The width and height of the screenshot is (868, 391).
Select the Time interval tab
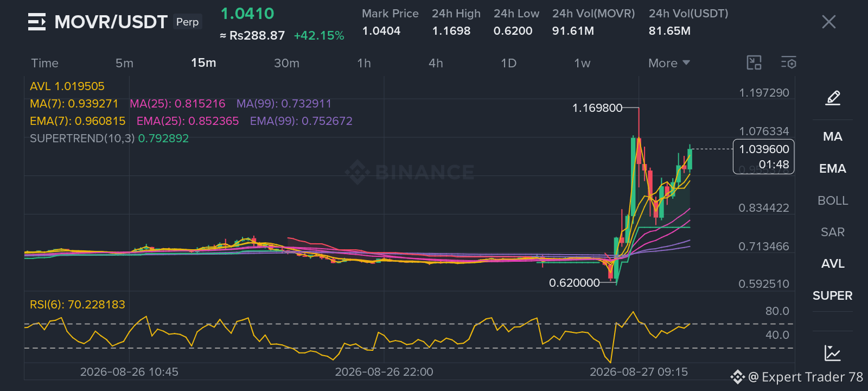click(44, 63)
